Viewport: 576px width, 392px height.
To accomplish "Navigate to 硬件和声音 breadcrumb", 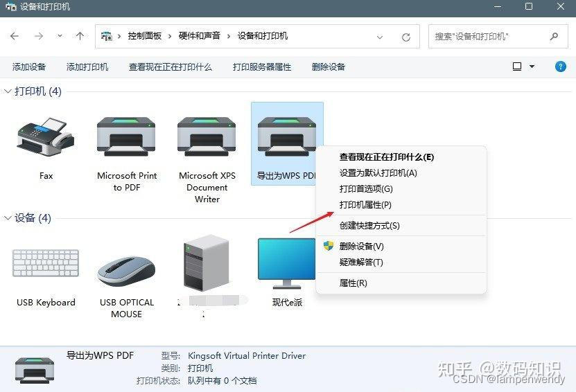I will pos(200,36).
